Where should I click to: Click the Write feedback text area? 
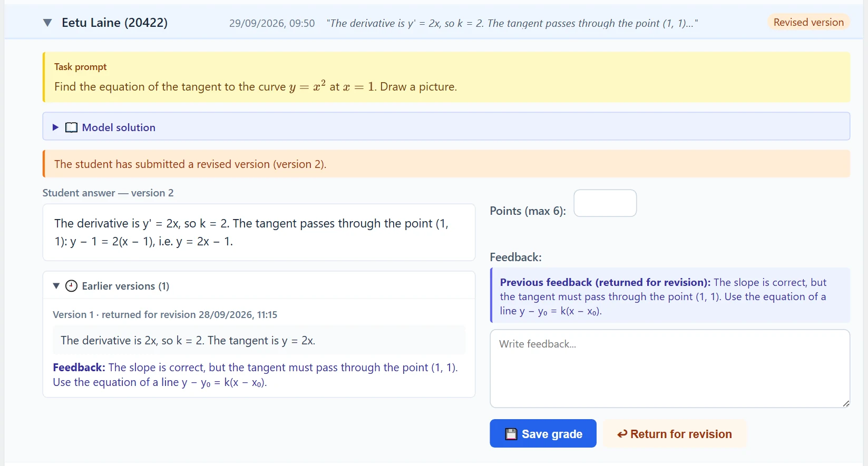[670, 369]
